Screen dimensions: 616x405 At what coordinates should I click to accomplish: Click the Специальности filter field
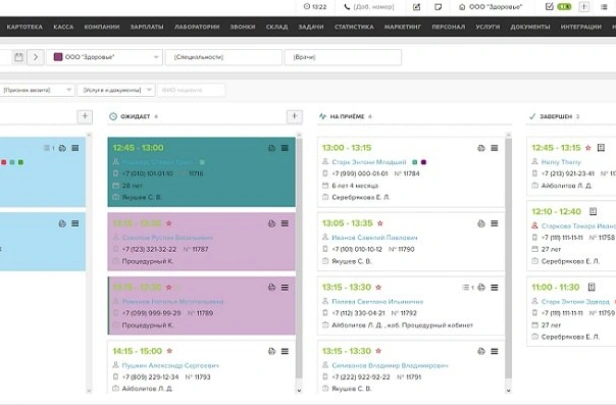click(225, 57)
